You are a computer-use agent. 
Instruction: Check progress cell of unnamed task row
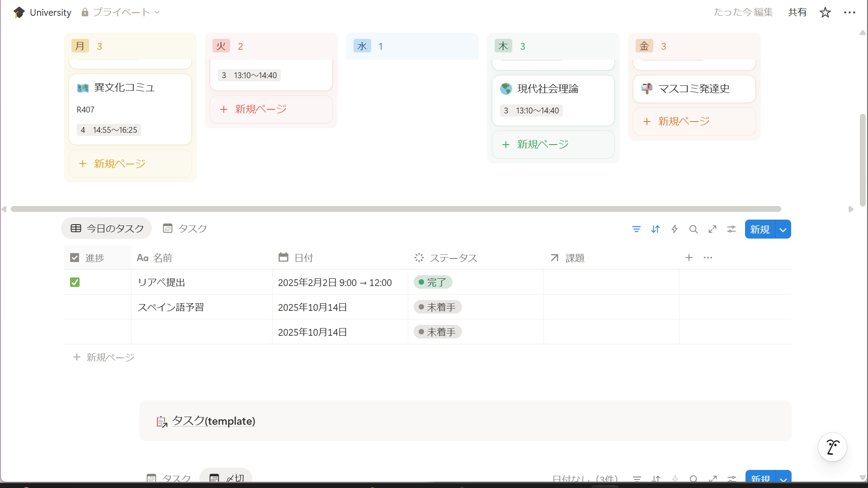click(x=75, y=332)
